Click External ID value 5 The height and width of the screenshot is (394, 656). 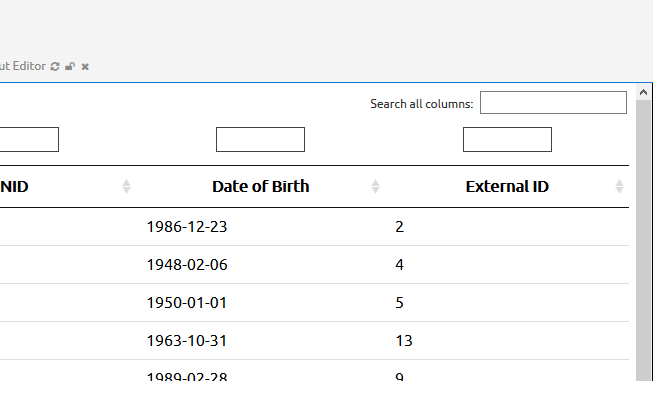pos(400,303)
